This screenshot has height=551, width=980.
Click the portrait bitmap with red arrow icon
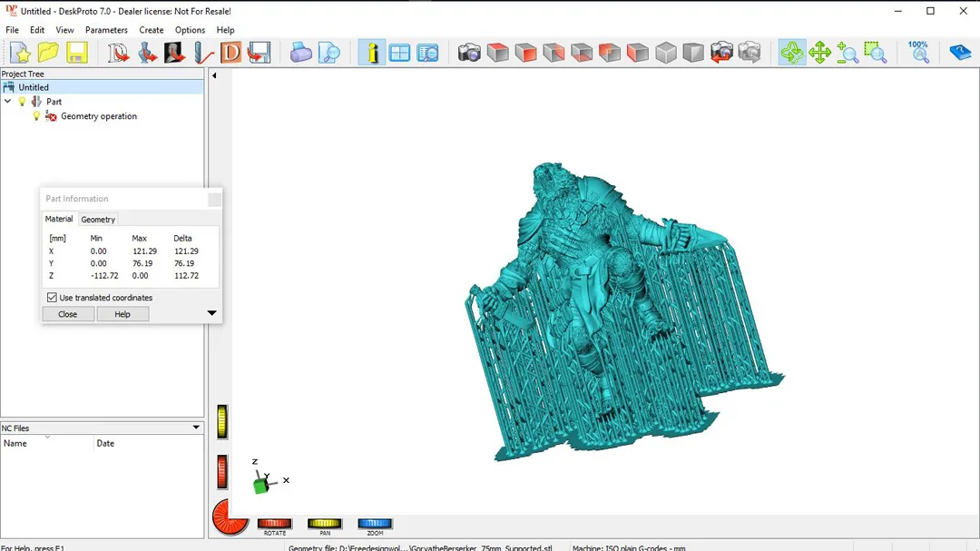[174, 54]
